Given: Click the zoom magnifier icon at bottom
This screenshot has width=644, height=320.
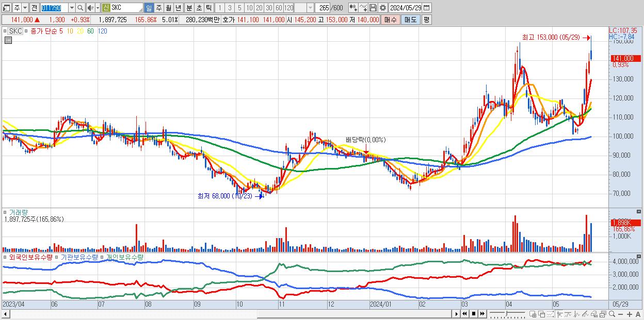Looking at the screenshot, I should [x=612, y=314].
